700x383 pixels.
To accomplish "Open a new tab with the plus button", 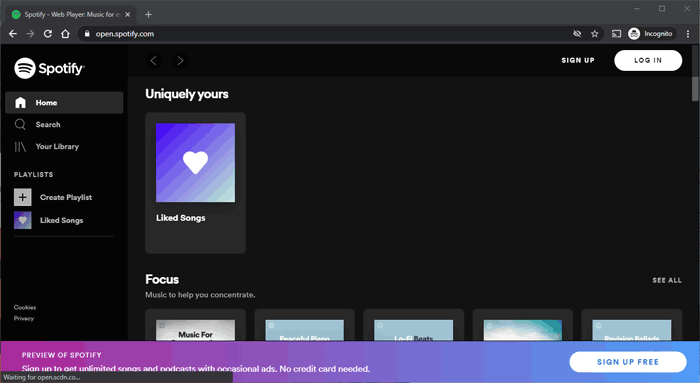I will (x=149, y=15).
